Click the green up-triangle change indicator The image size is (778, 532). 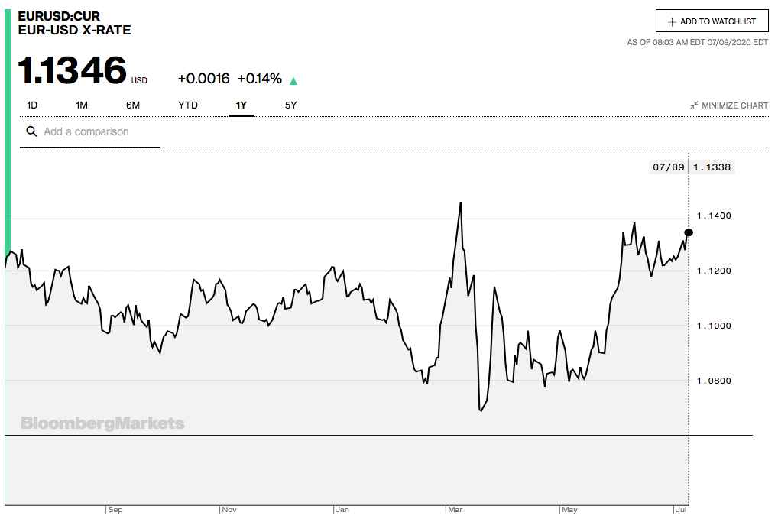293,81
